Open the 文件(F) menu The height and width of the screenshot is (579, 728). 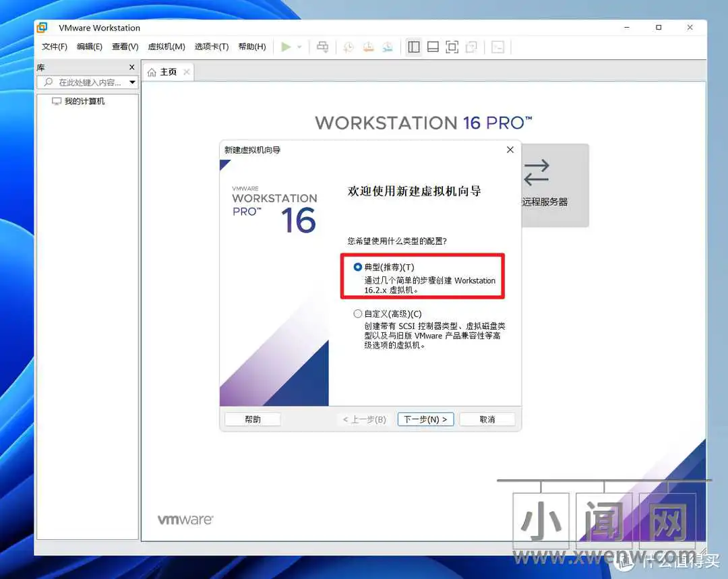[x=55, y=47]
